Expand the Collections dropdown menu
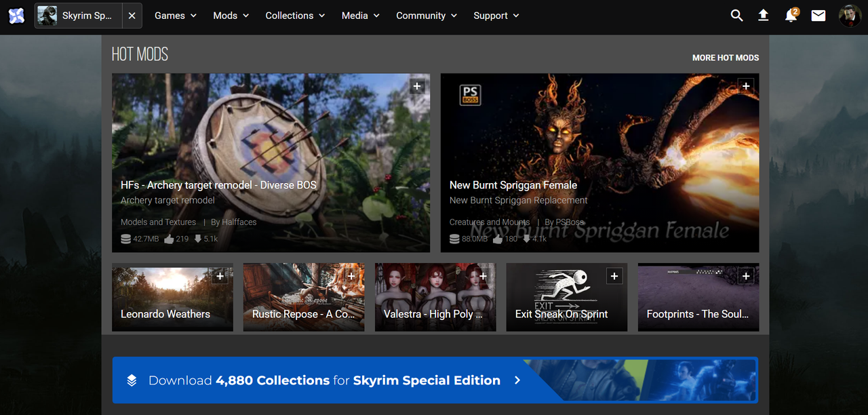868x415 pixels. pyautogui.click(x=295, y=16)
